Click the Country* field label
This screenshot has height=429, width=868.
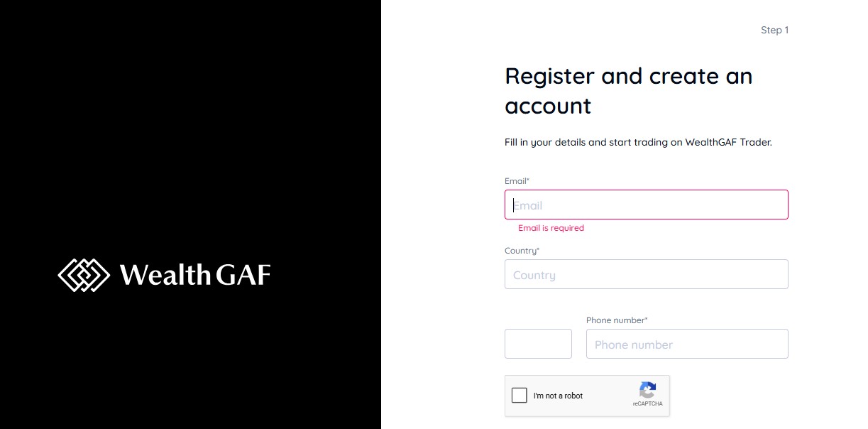tap(522, 250)
